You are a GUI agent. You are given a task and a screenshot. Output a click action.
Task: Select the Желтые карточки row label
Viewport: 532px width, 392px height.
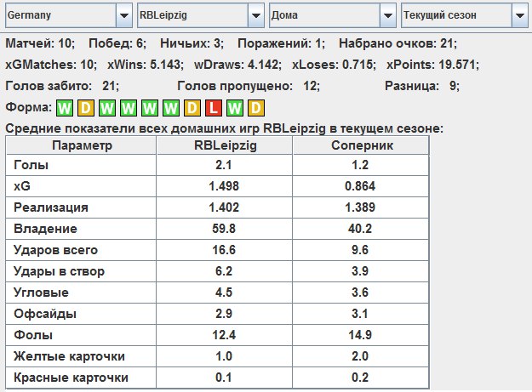pos(69,356)
